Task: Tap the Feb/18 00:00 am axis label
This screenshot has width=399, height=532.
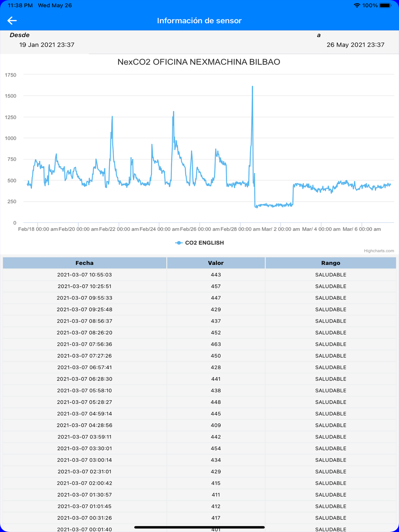Action: tap(38, 229)
